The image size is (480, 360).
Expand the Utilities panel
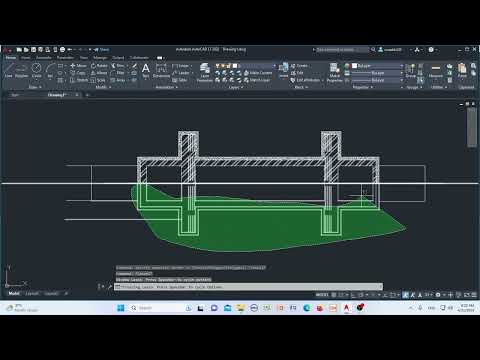coord(439,87)
